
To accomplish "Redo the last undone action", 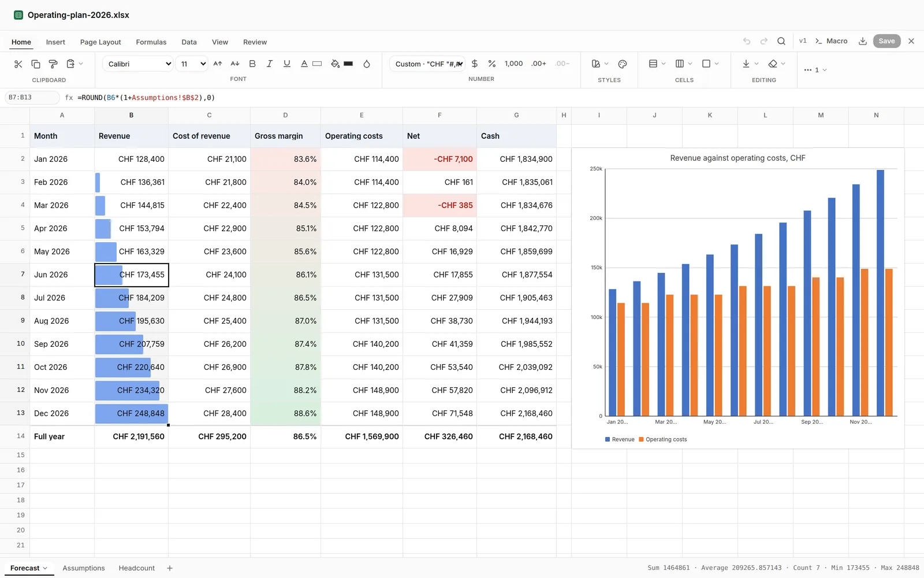I will pyautogui.click(x=764, y=41).
